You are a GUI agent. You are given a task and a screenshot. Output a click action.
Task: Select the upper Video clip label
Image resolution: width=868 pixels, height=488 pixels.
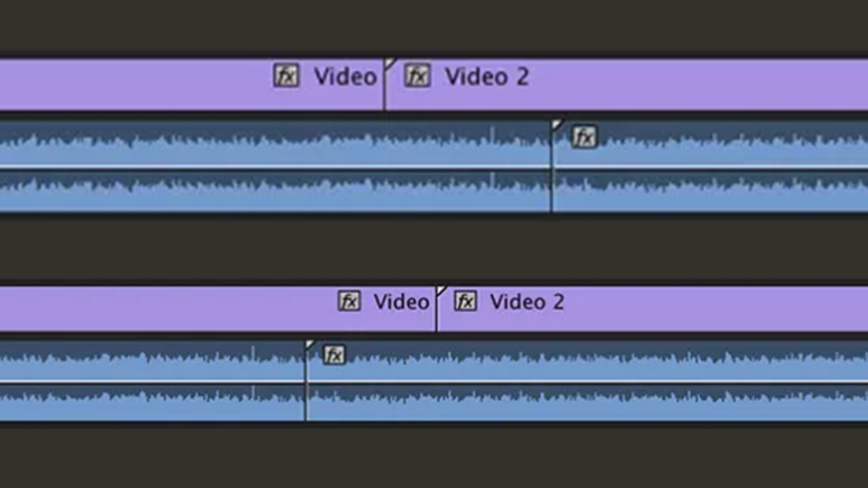point(345,76)
